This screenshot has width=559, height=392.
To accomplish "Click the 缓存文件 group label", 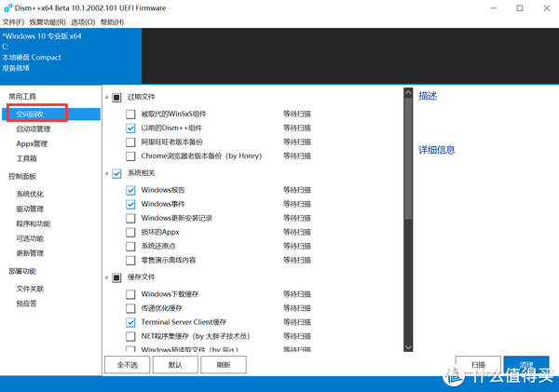I will click(x=142, y=277).
